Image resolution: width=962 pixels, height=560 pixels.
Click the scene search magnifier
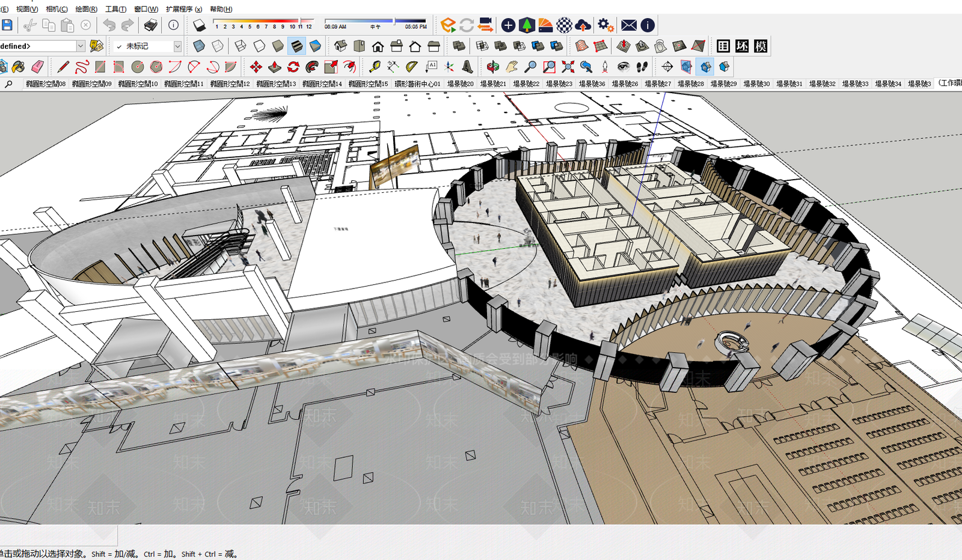tap(8, 84)
